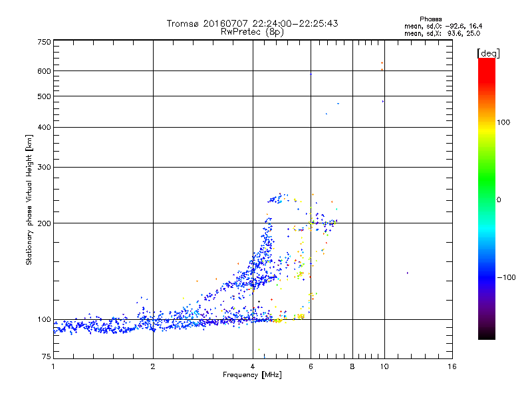Click the colorbar tick label '-100'

pyautogui.click(x=506, y=277)
